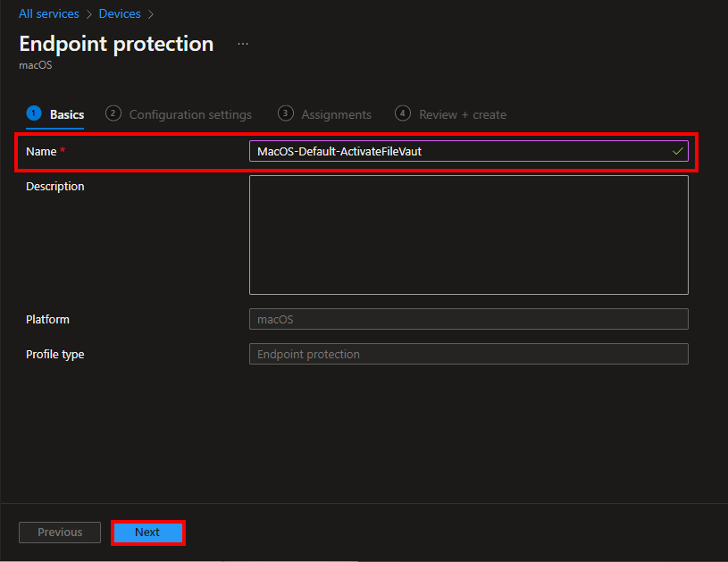The height and width of the screenshot is (562, 728).
Task: Click the empty Description text area
Action: [x=468, y=234]
